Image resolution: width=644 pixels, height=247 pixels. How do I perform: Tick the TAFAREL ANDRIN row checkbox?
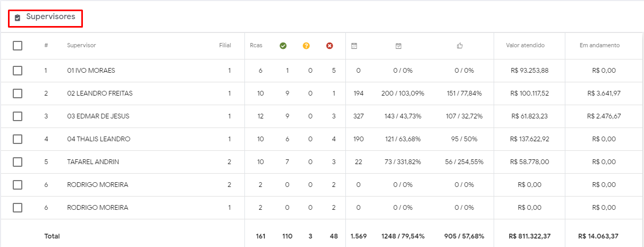(18, 162)
